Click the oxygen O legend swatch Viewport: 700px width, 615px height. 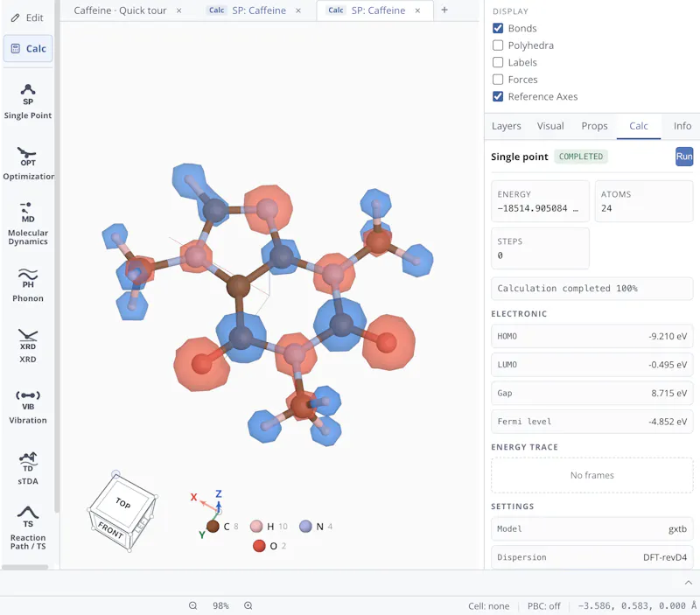pos(259,546)
